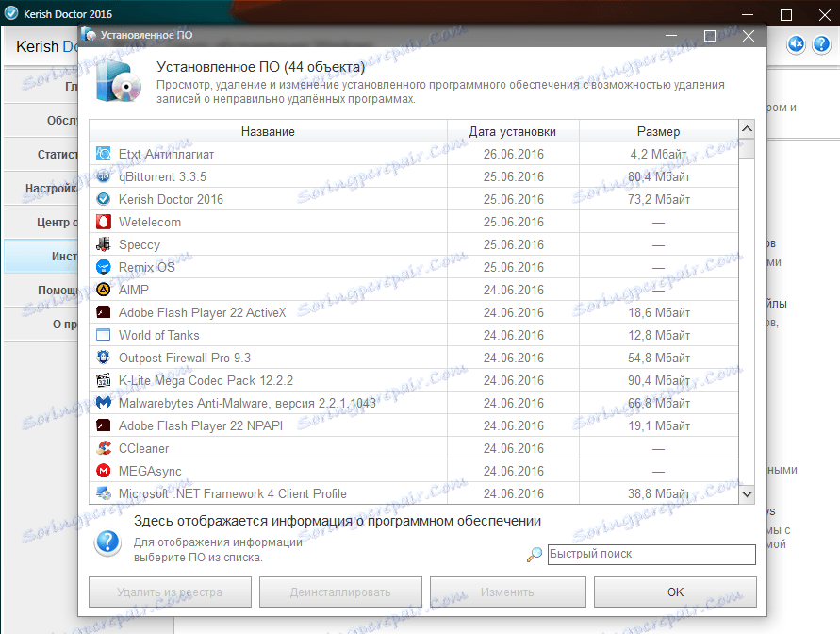Open the Помощь tab in main window sidebar

(41, 290)
